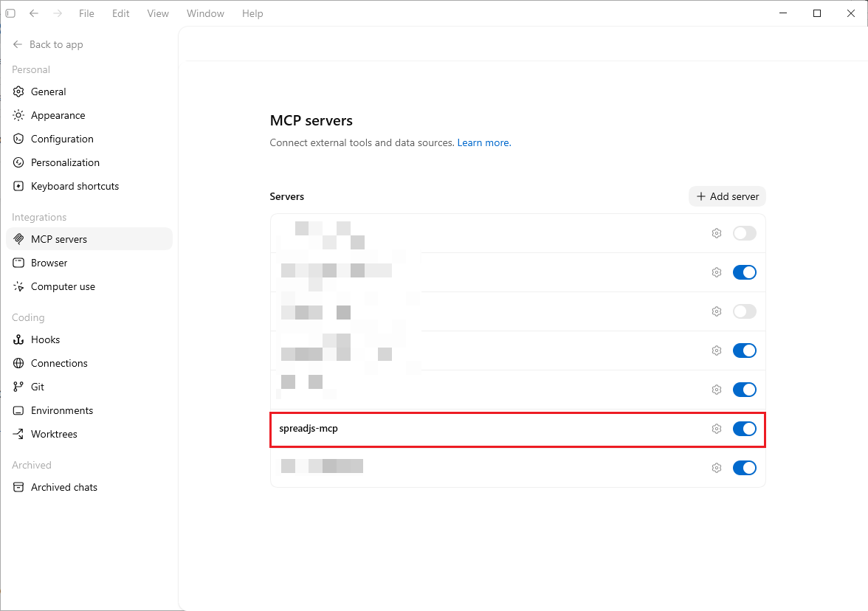This screenshot has width=868, height=611.
Task: Enable the topmost server's toggle
Action: (x=745, y=233)
